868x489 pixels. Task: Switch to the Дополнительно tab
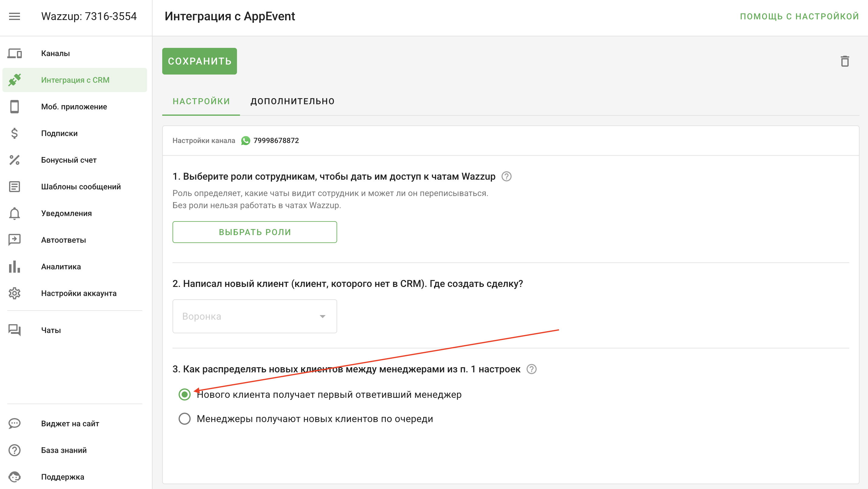coord(292,101)
